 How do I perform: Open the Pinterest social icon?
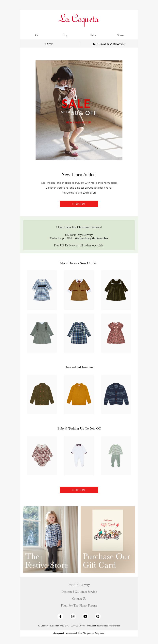point(98,616)
